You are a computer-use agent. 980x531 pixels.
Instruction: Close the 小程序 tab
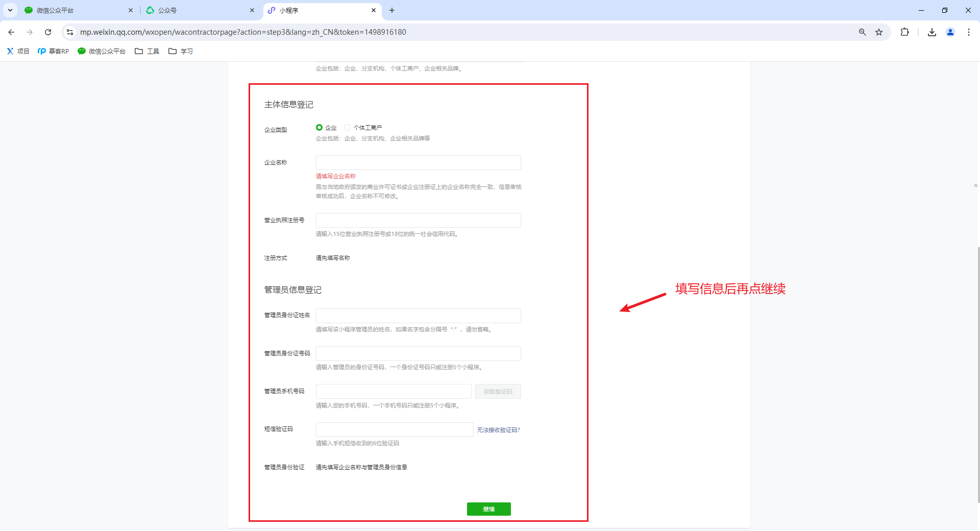tap(374, 10)
